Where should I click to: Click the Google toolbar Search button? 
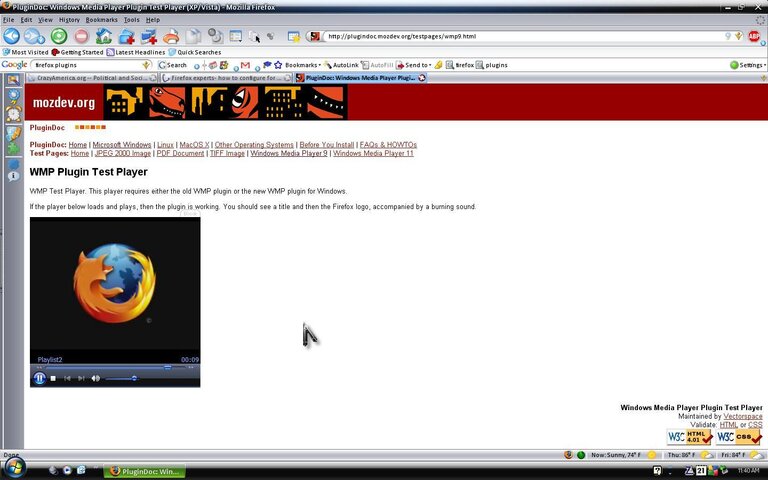172,65
